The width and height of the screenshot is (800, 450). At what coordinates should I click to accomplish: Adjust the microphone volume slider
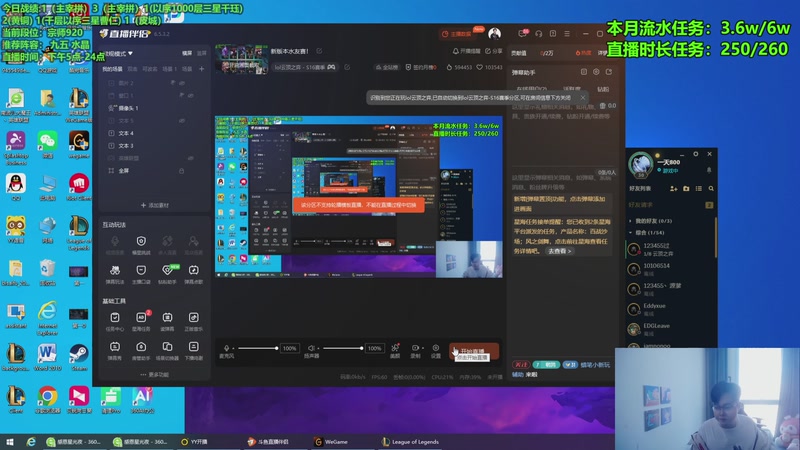(258, 348)
